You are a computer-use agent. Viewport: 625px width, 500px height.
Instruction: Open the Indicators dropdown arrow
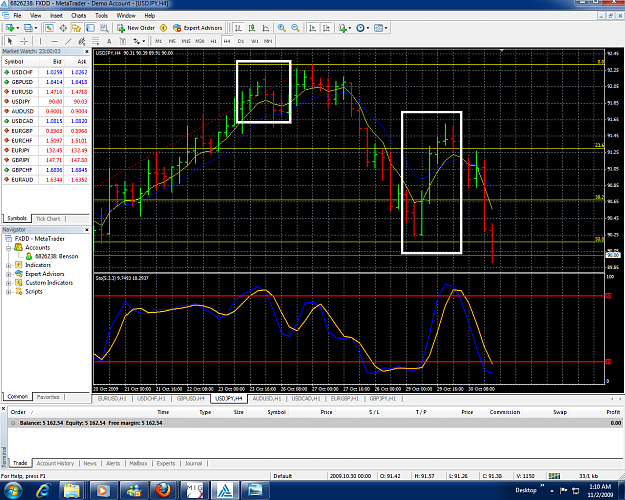pos(350,28)
